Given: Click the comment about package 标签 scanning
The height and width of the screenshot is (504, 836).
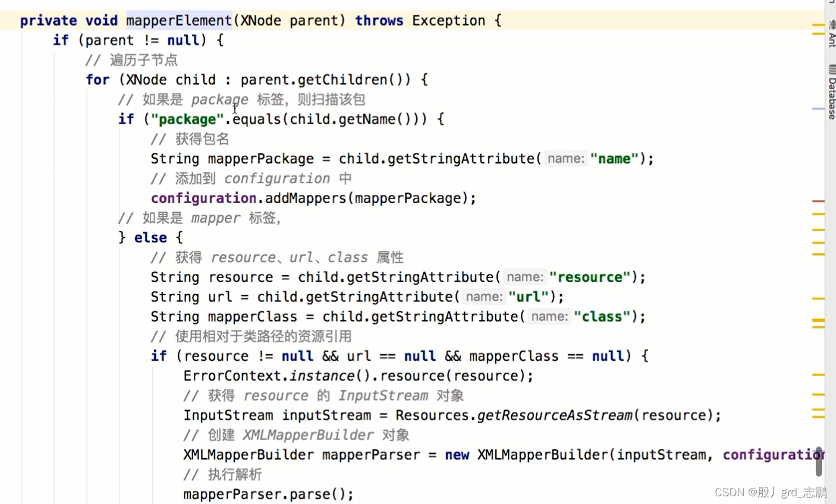Looking at the screenshot, I should click(241, 99).
